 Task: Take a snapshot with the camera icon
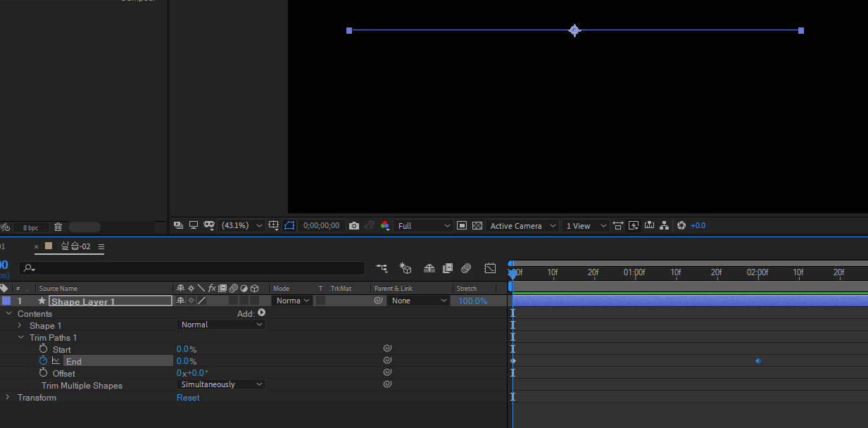pos(354,226)
